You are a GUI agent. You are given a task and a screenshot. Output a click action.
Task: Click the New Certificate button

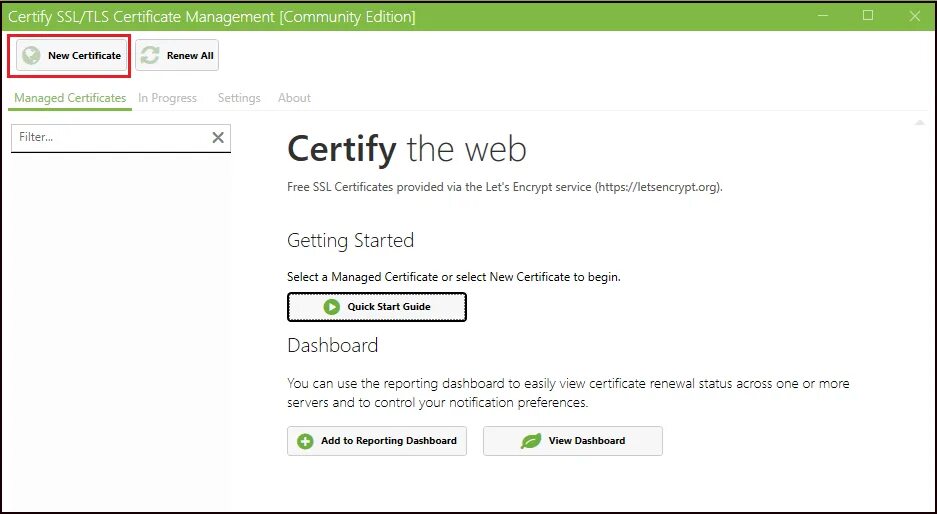point(72,56)
